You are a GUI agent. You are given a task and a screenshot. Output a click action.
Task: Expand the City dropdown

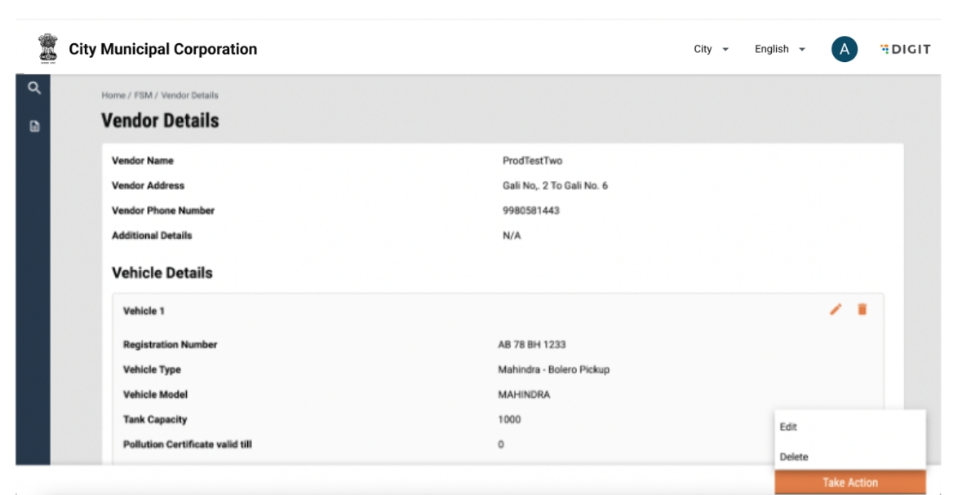tap(712, 50)
